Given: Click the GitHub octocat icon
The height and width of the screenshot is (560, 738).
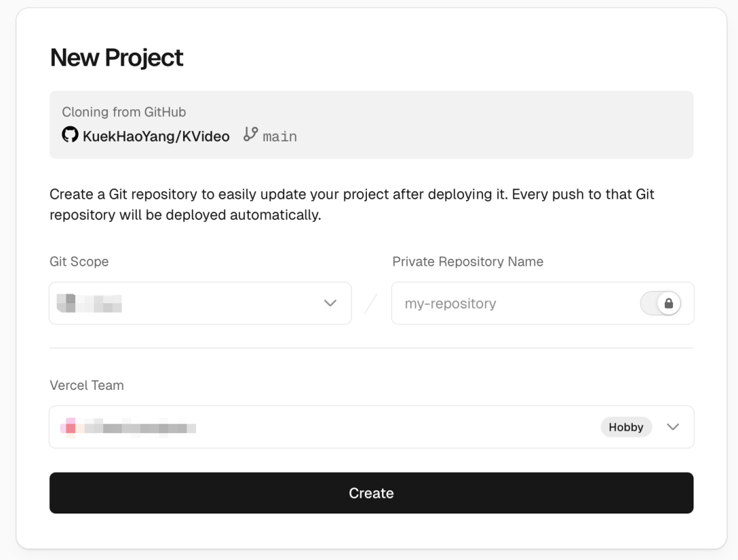Looking at the screenshot, I should coord(70,135).
